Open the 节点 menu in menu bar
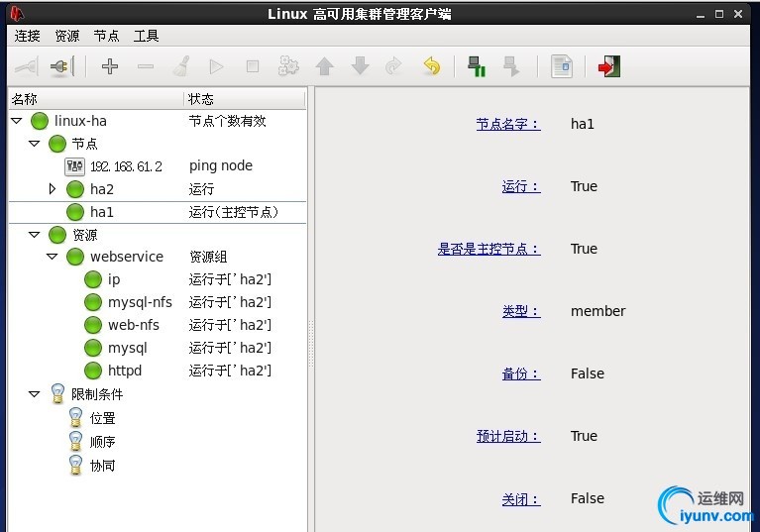This screenshot has width=760, height=532. [x=106, y=36]
